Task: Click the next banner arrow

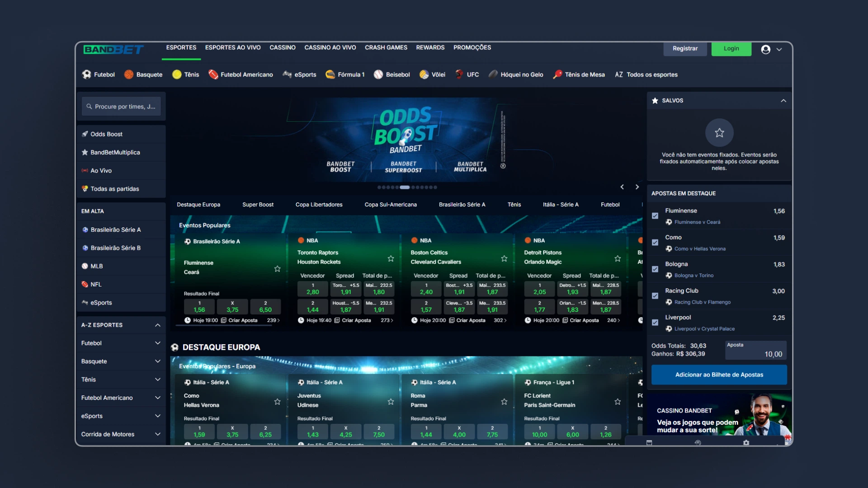Action: [x=637, y=187]
